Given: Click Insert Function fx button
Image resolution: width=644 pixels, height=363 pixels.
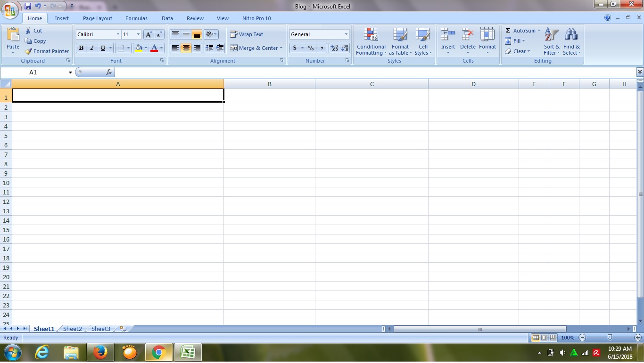Looking at the screenshot, I should 109,72.
